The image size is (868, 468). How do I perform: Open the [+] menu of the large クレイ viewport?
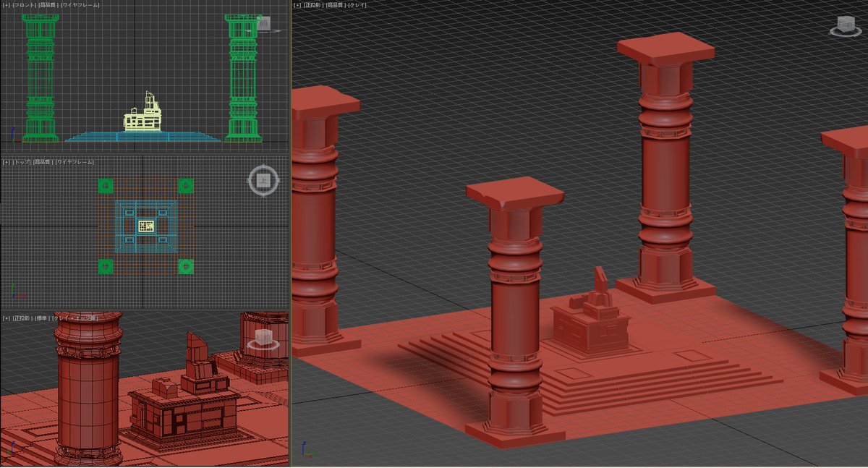pos(297,5)
